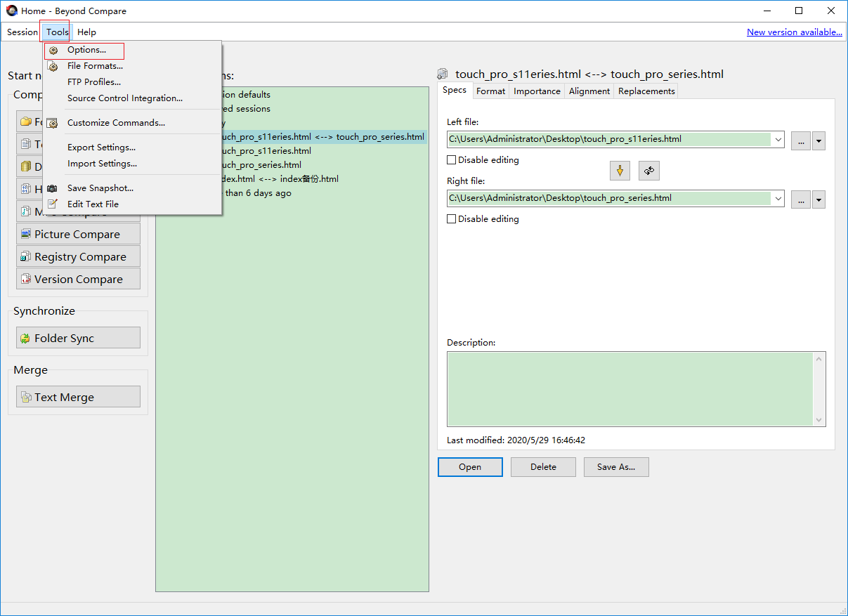Click inside the Description text area
Image resolution: width=848 pixels, height=616 pixels.
[630, 389]
